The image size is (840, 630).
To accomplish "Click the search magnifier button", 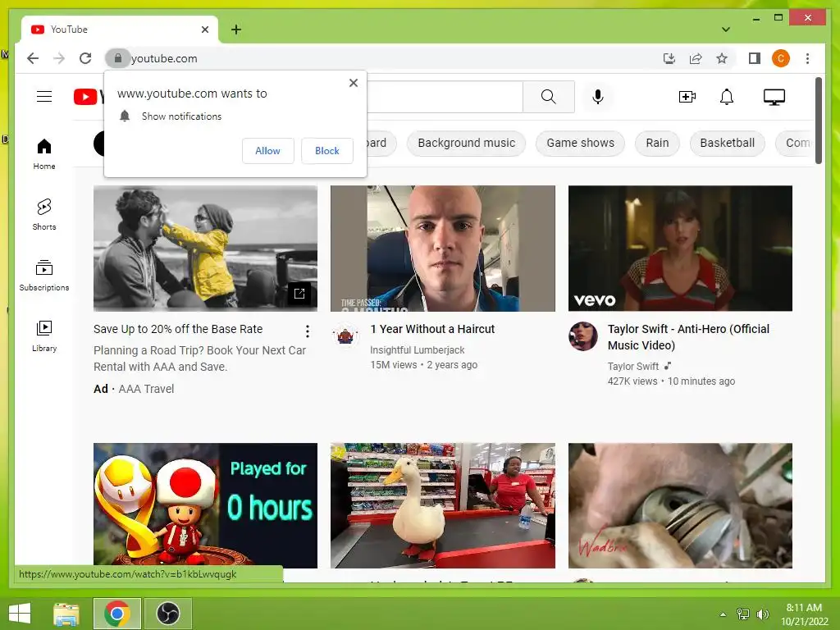I will [549, 97].
